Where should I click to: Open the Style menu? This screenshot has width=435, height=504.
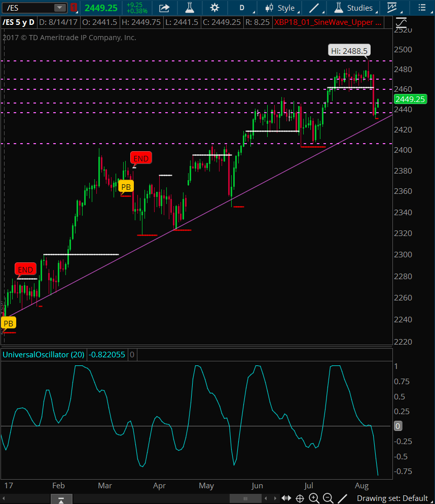281,8
